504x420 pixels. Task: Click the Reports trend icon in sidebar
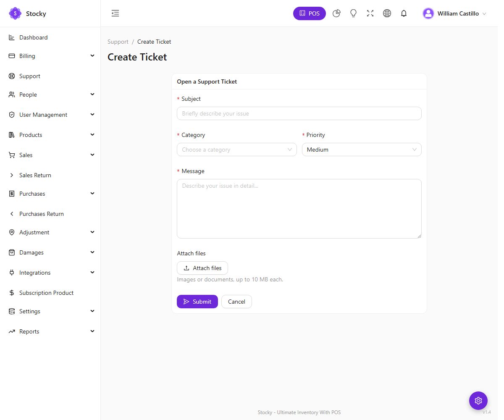point(12,331)
